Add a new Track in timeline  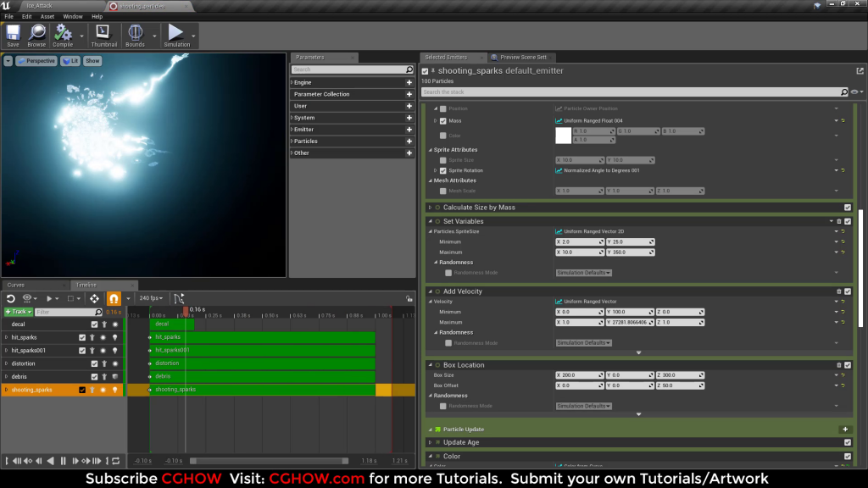[19, 312]
